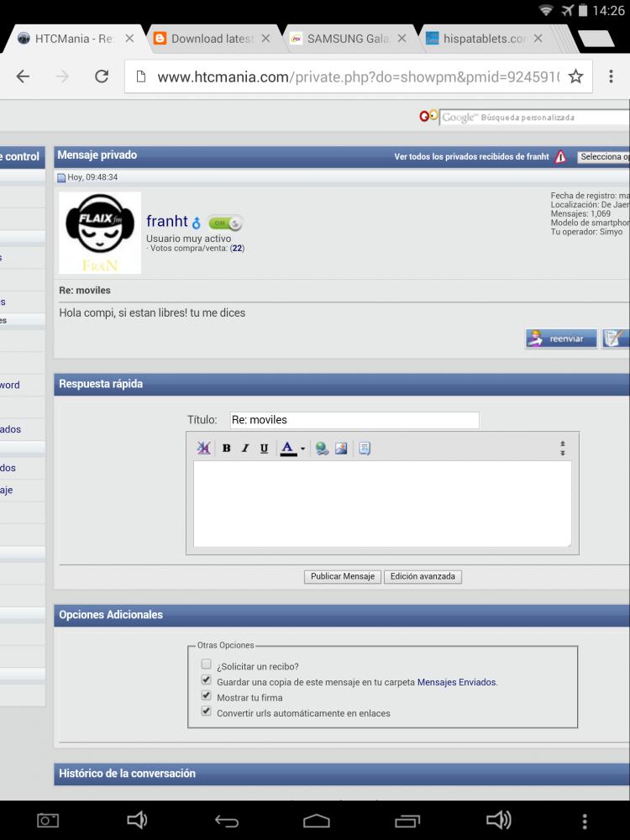Open the Mensajes Enviados link
The width and height of the screenshot is (630, 840).
[456, 682]
